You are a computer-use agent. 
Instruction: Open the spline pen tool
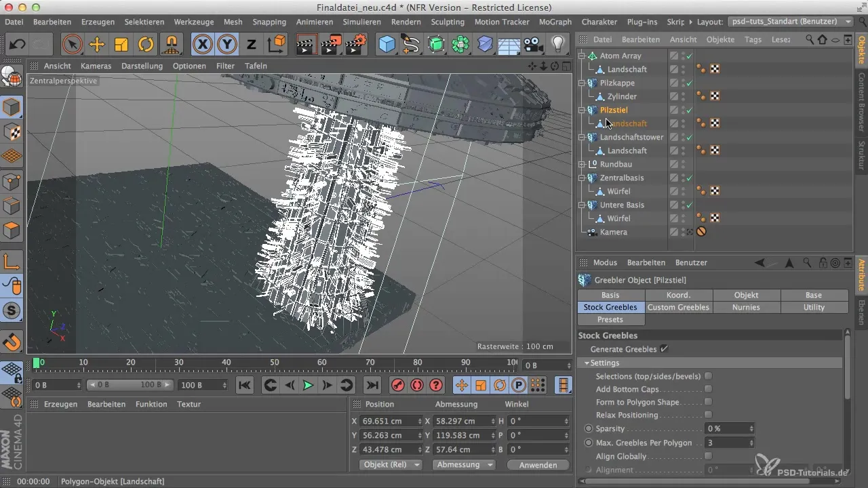click(x=411, y=45)
